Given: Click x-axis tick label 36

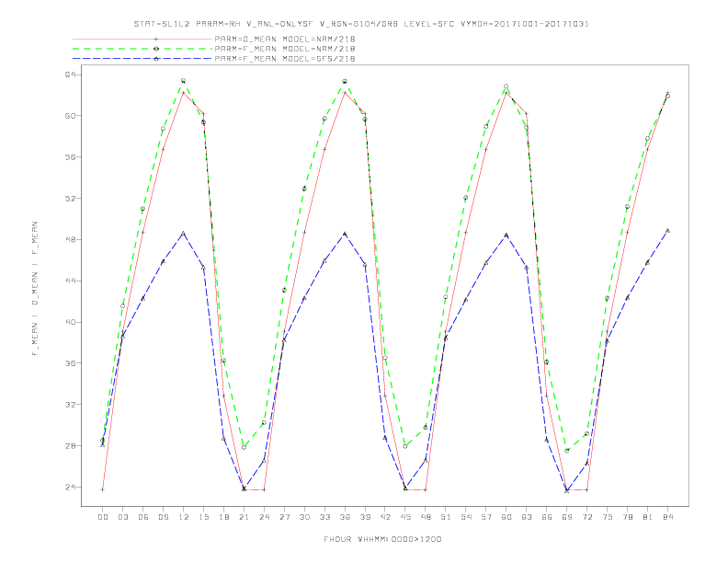Looking at the screenshot, I should (345, 517).
